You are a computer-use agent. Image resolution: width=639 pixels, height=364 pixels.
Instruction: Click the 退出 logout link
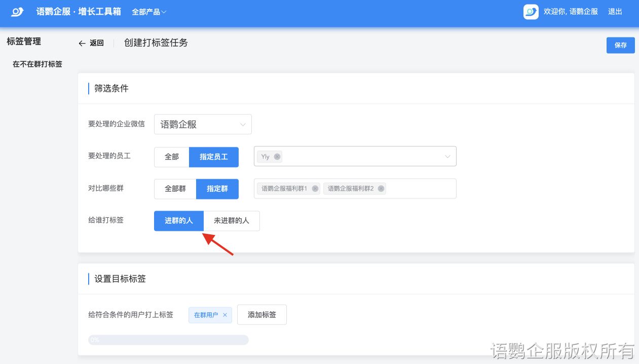point(615,12)
